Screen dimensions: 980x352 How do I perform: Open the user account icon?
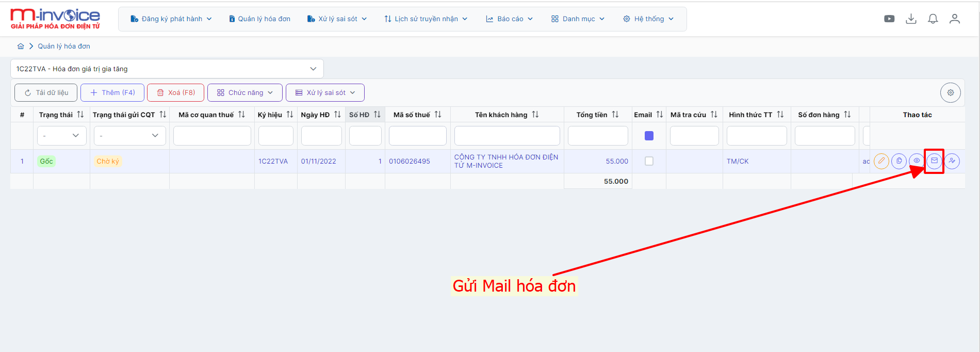click(955, 19)
